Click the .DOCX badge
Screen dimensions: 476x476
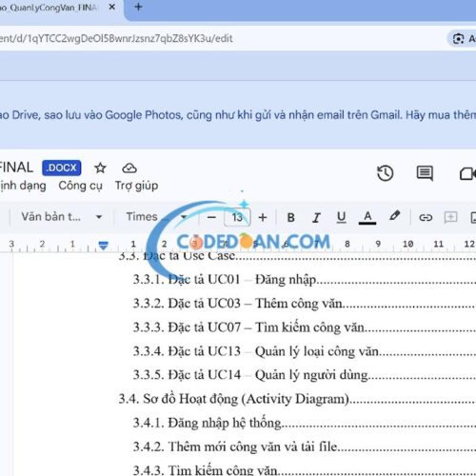62,168
